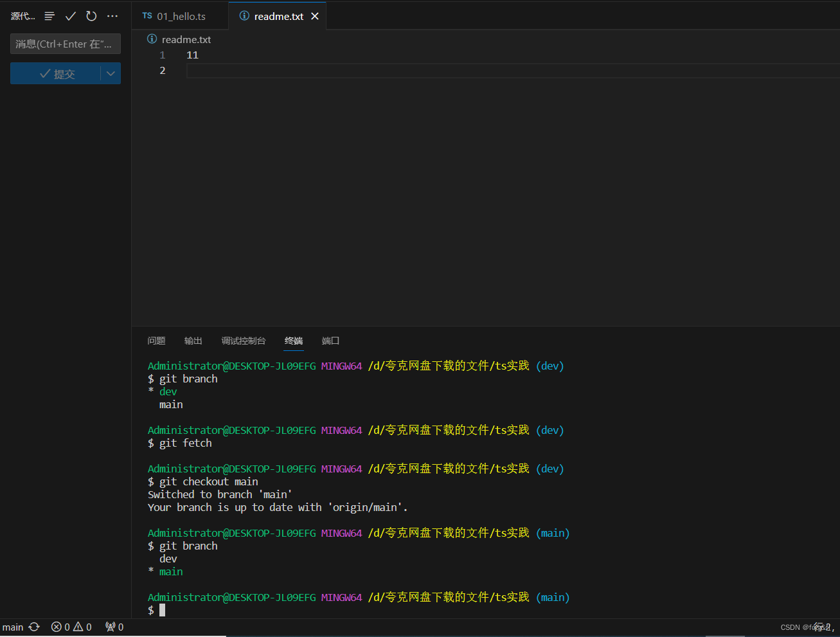Click the branch sync icon next to main

click(33, 627)
